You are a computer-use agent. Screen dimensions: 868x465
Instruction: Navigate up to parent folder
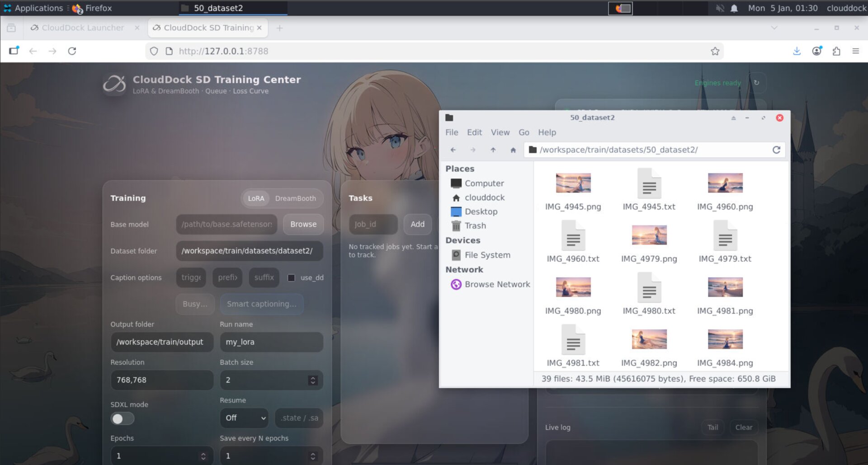(493, 150)
